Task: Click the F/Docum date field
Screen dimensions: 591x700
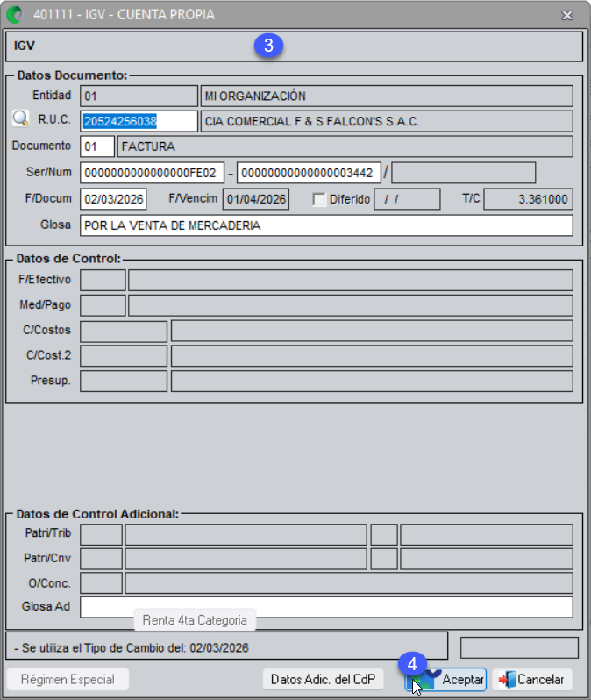Action: pos(113,199)
